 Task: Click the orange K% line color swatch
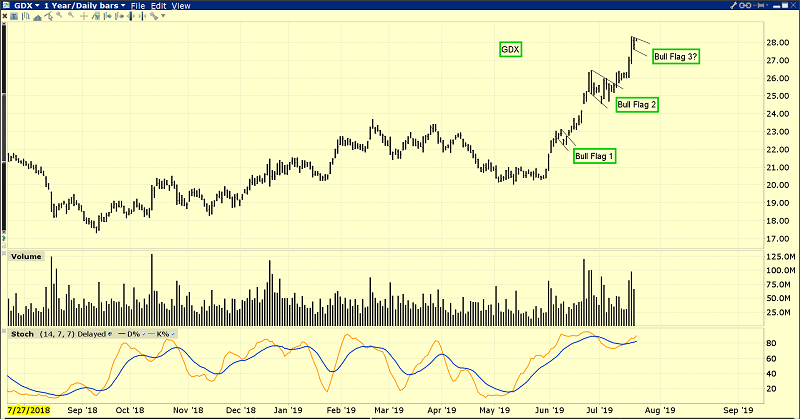click(x=151, y=334)
